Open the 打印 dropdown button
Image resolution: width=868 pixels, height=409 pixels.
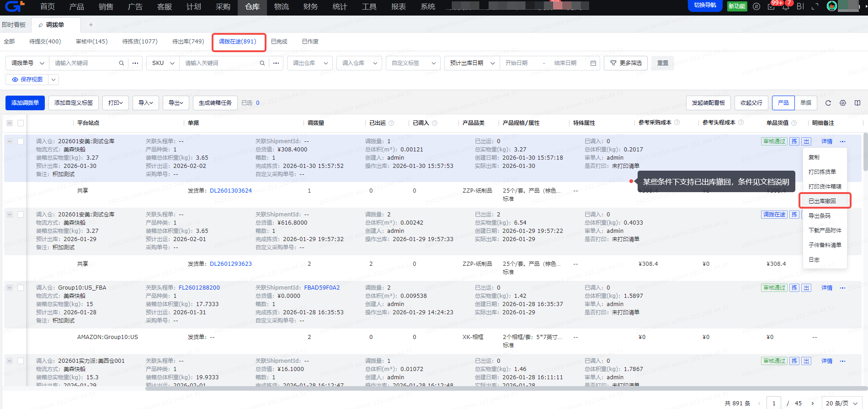[x=115, y=103]
